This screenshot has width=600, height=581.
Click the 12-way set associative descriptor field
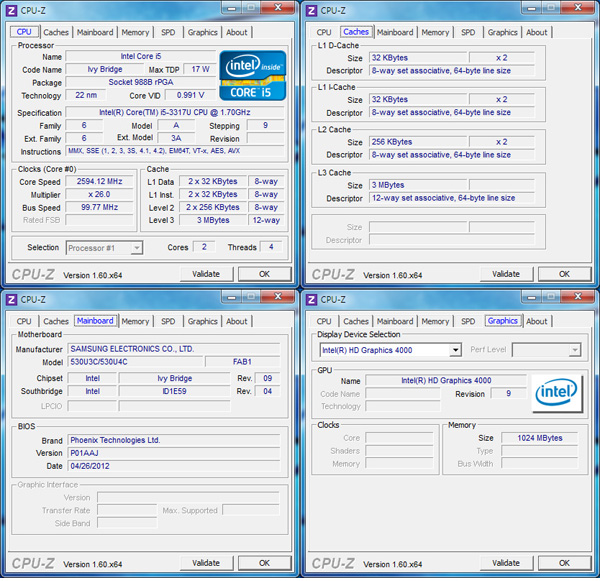point(452,198)
